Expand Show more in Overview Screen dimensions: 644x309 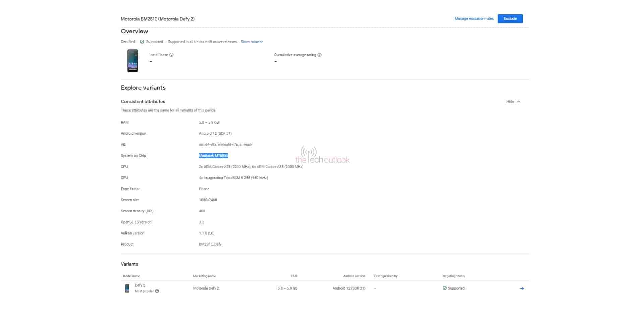252,42
